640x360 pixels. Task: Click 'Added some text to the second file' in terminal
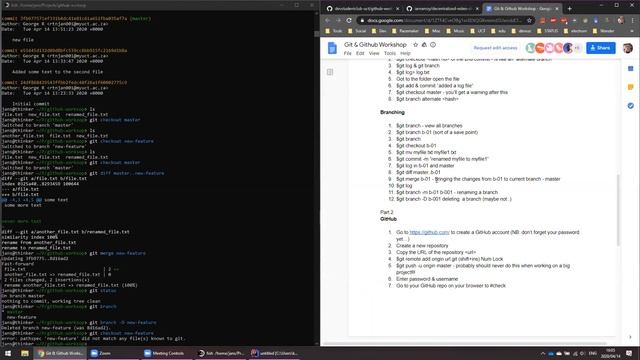[x=57, y=72]
